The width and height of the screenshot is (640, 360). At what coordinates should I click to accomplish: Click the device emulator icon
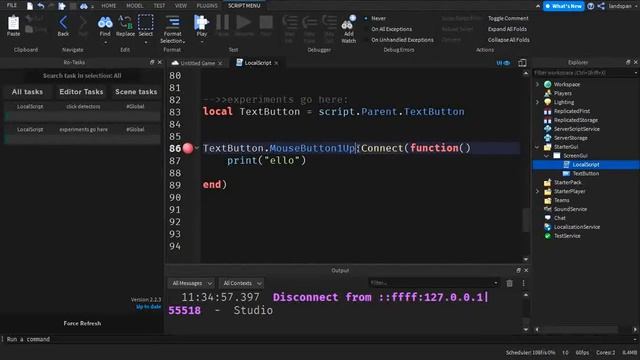tap(522, 63)
